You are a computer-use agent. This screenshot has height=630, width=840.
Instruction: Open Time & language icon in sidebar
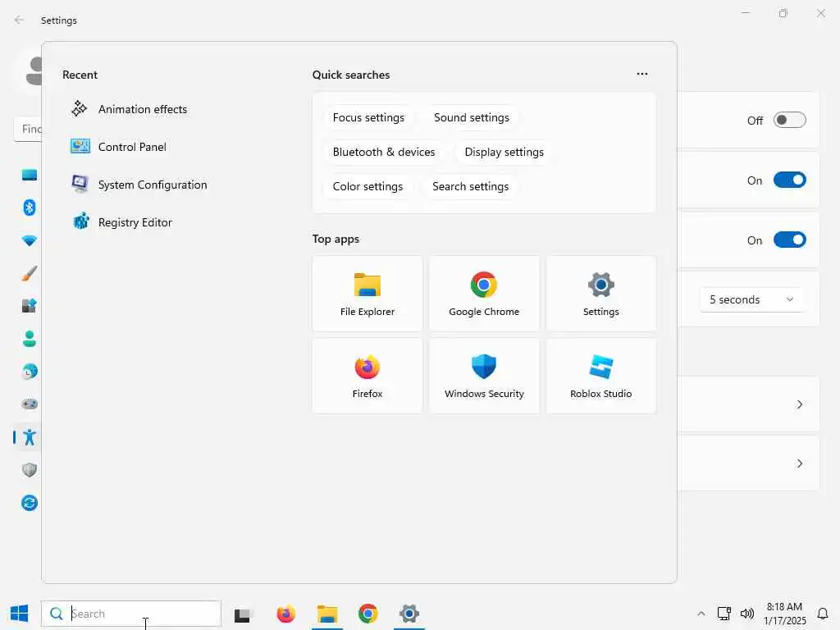pyautogui.click(x=30, y=372)
